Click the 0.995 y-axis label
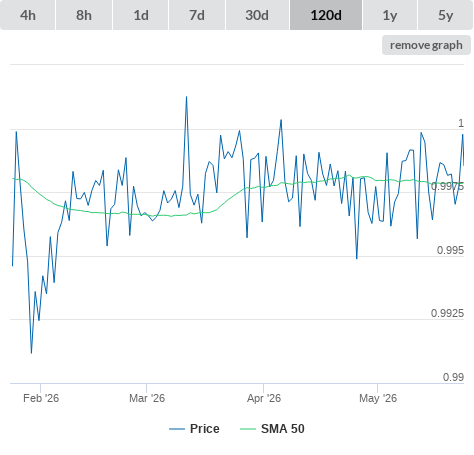This screenshot has height=455, width=474. pos(450,250)
